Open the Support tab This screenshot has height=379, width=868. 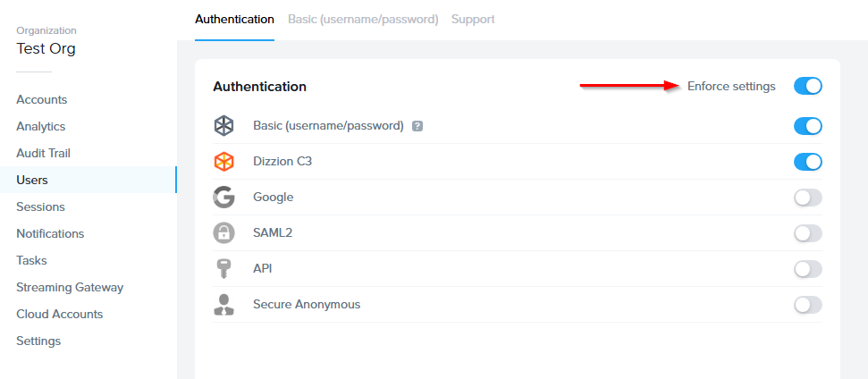click(472, 19)
